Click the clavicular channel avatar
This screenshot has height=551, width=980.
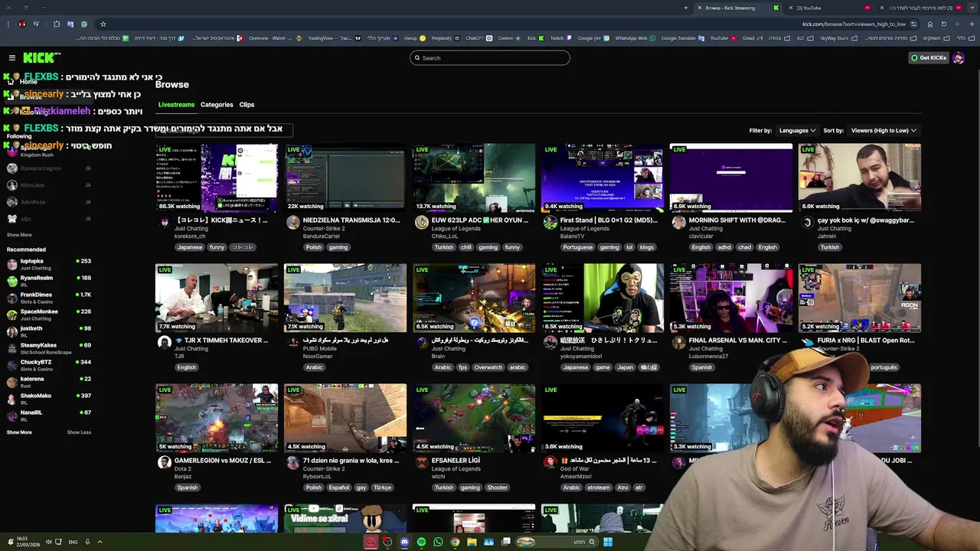tap(679, 222)
